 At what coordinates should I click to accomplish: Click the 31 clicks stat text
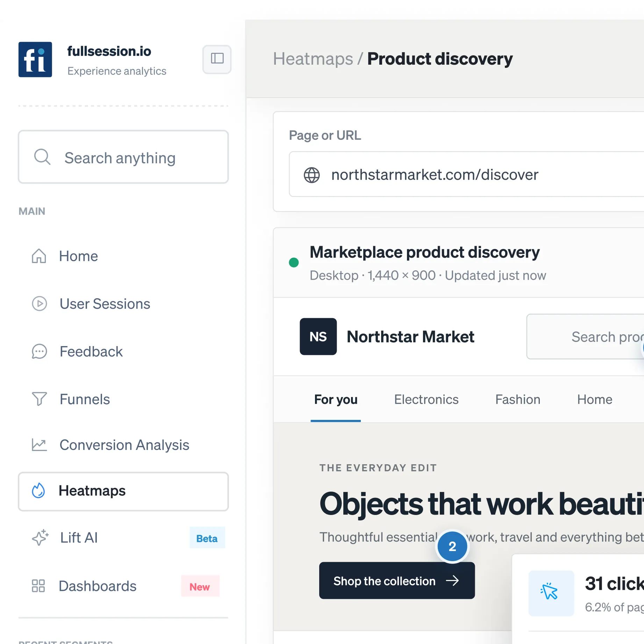click(614, 584)
